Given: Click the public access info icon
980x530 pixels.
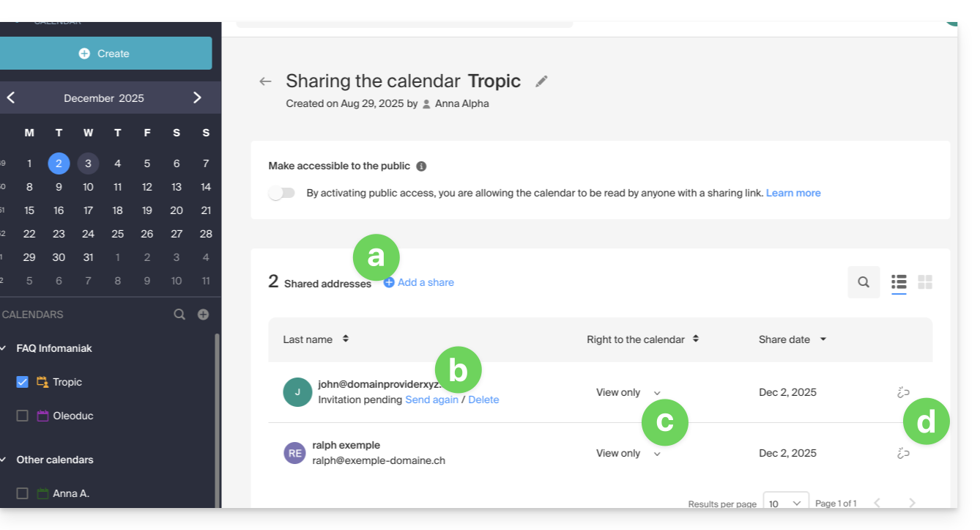Looking at the screenshot, I should click(421, 166).
